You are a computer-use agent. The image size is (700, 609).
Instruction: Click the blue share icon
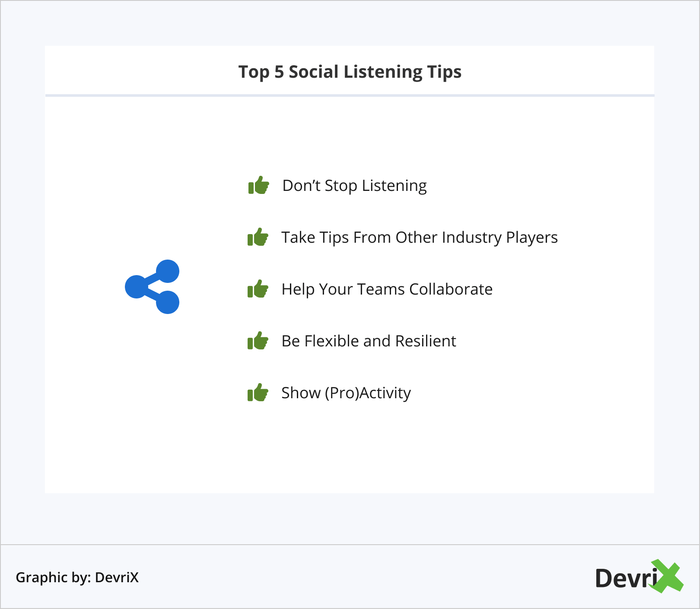pos(152,287)
